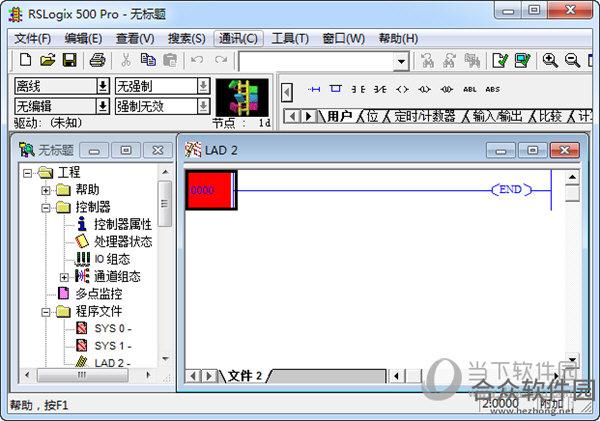Click the END instruction on rung
This screenshot has height=421, width=600.
[x=511, y=189]
